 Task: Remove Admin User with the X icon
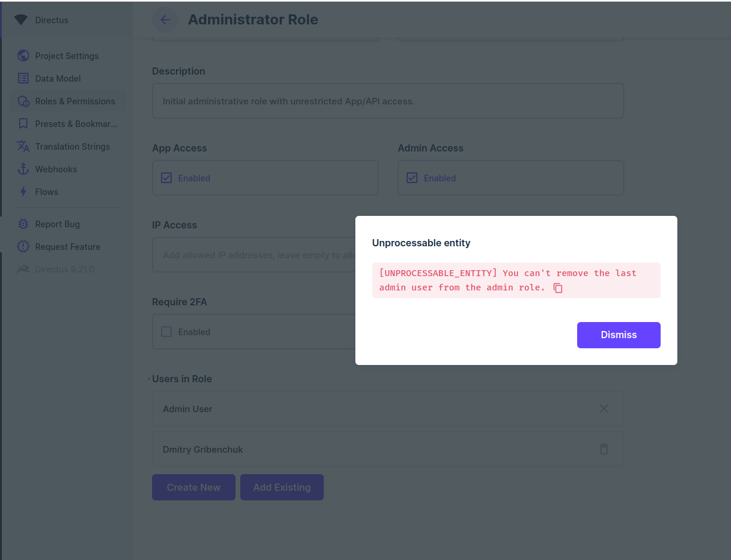click(603, 409)
